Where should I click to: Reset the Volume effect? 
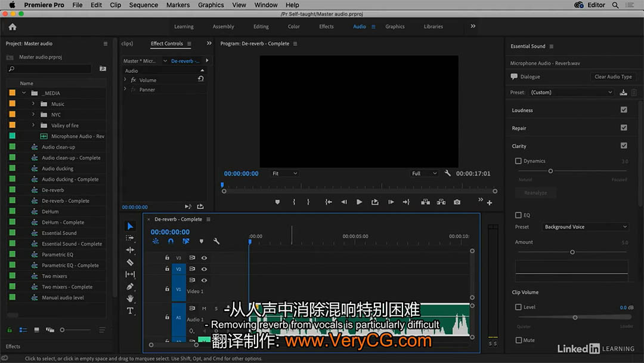tap(201, 79)
